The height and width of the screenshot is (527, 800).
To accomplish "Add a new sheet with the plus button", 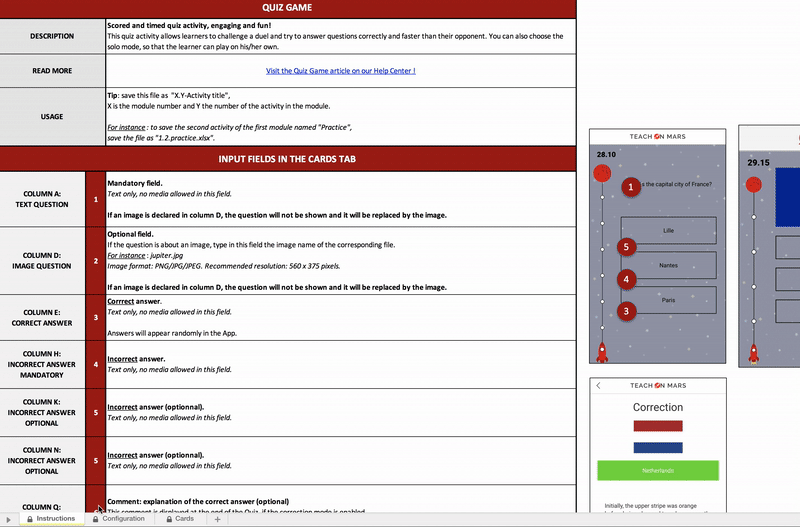I will pyautogui.click(x=217, y=519).
